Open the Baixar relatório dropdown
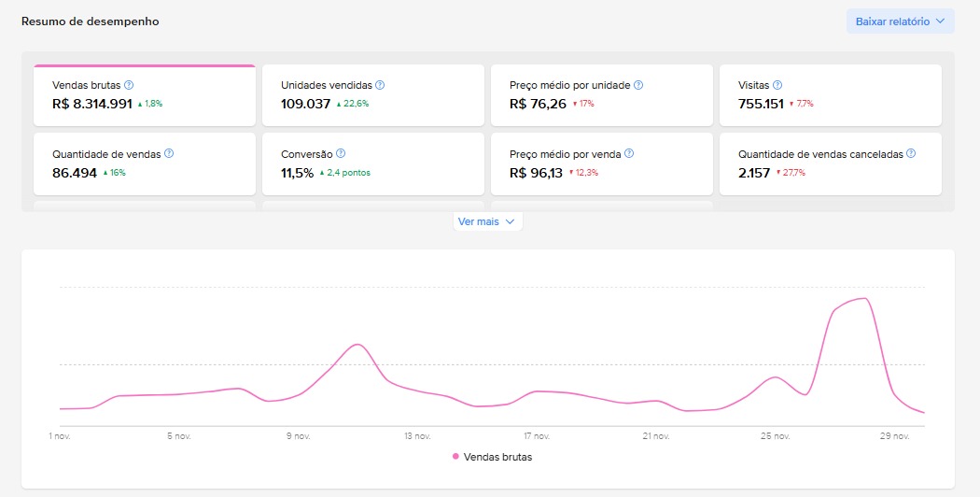The width and height of the screenshot is (980, 497). pos(901,21)
